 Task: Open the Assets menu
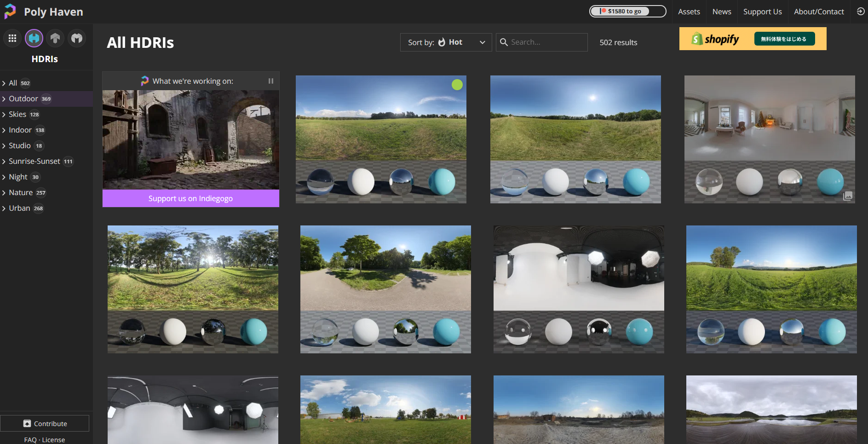pyautogui.click(x=689, y=12)
